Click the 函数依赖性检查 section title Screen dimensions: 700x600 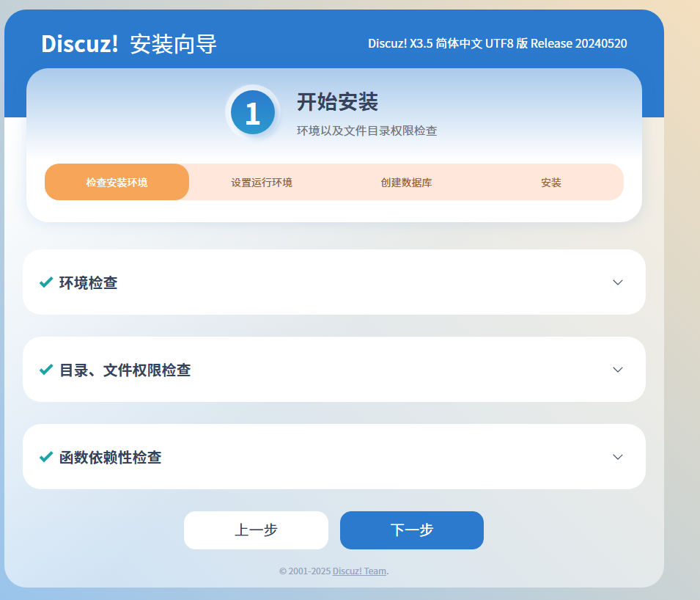click(110, 457)
